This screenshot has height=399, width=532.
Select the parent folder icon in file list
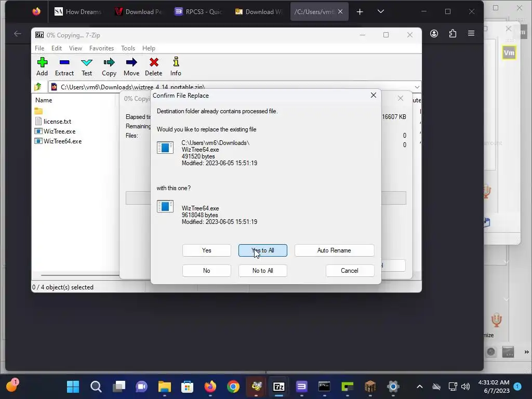click(x=38, y=111)
